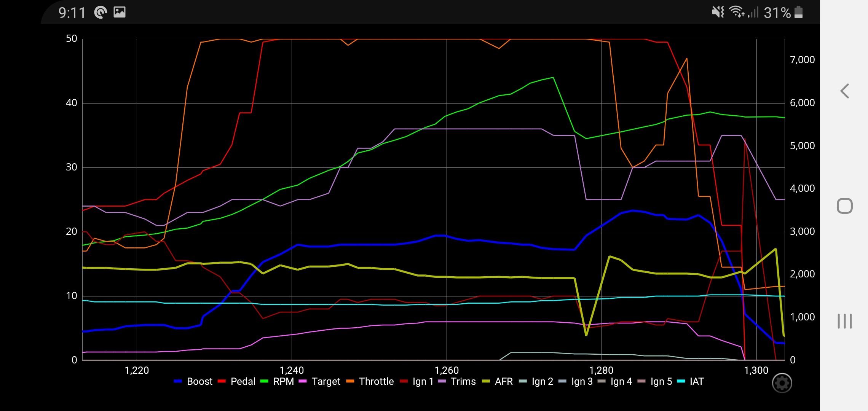Click the Ign 2 legend swatch
Viewport: 868px width, 411px height.
pyautogui.click(x=523, y=381)
